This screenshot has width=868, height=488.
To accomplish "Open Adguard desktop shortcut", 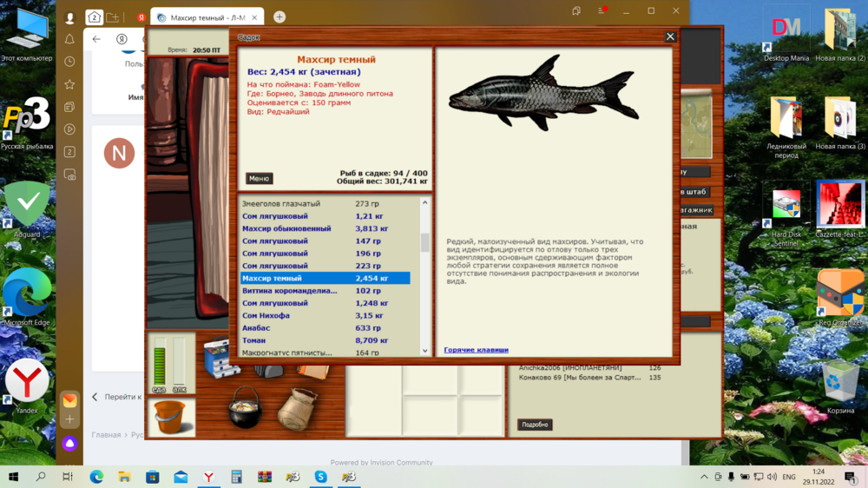I will point(27,210).
